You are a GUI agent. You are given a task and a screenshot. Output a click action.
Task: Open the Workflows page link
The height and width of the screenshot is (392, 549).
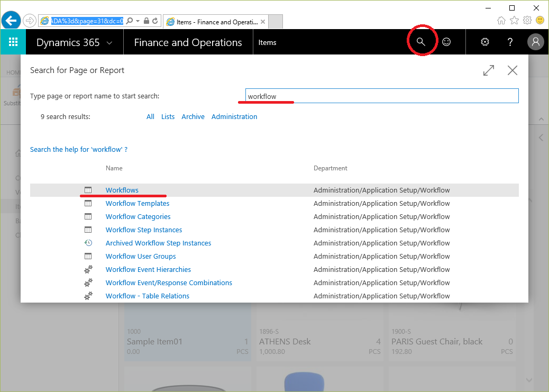(x=122, y=190)
